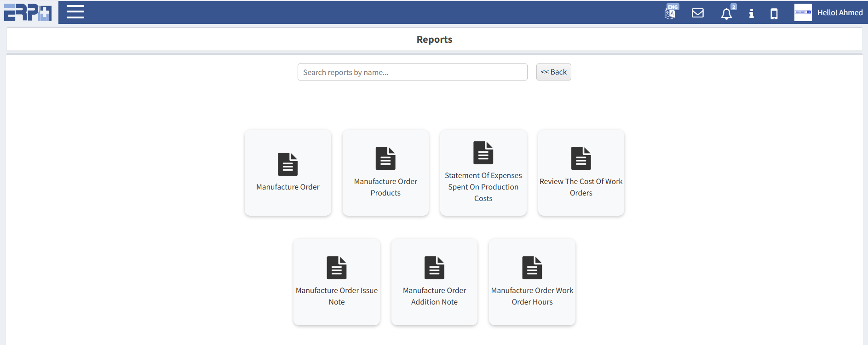Focus the Search reports by name field

pos(412,72)
